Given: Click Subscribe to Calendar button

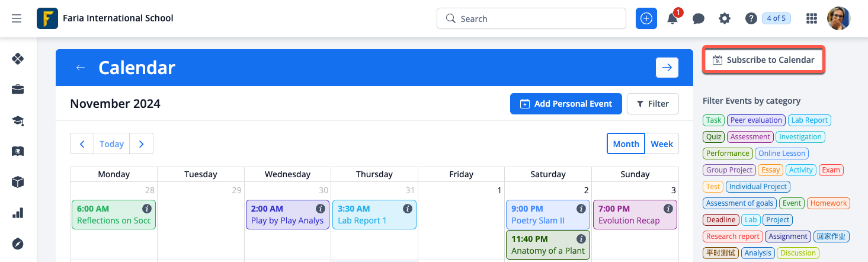Looking at the screenshot, I should [x=763, y=60].
